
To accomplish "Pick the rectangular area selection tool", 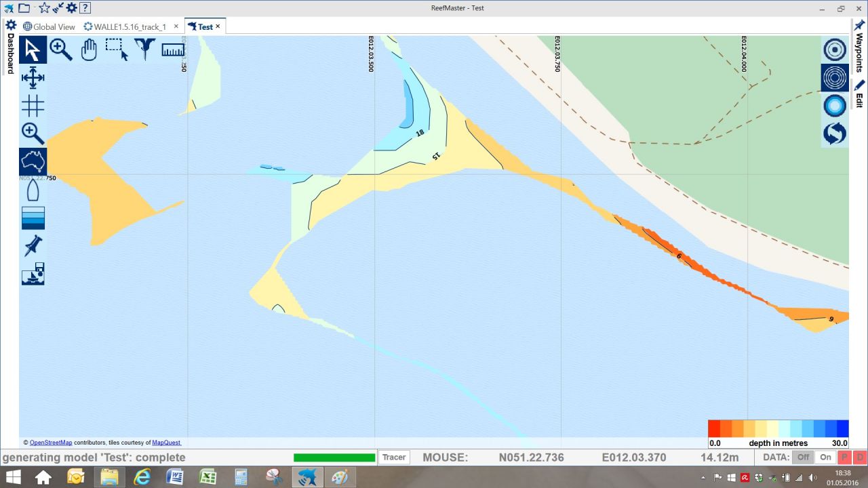I will click(117, 50).
